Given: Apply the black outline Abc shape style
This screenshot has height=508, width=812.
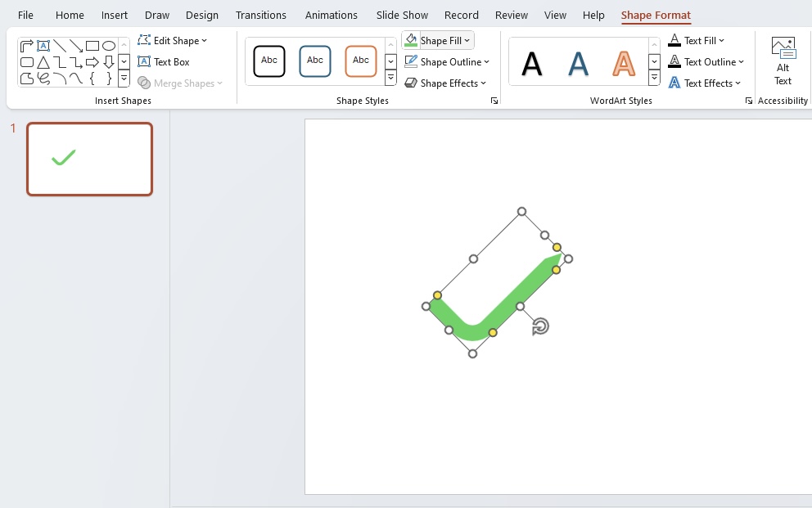Looking at the screenshot, I should [269, 61].
